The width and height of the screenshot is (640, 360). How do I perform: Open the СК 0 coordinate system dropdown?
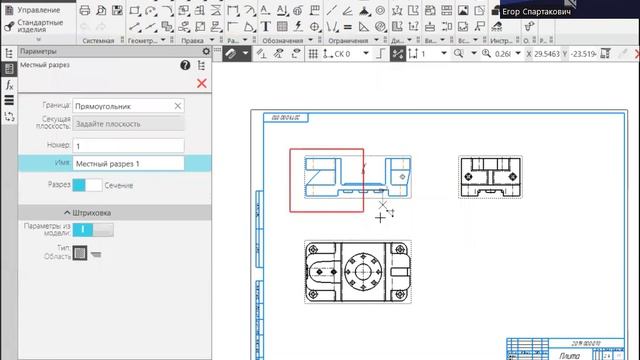tap(366, 53)
